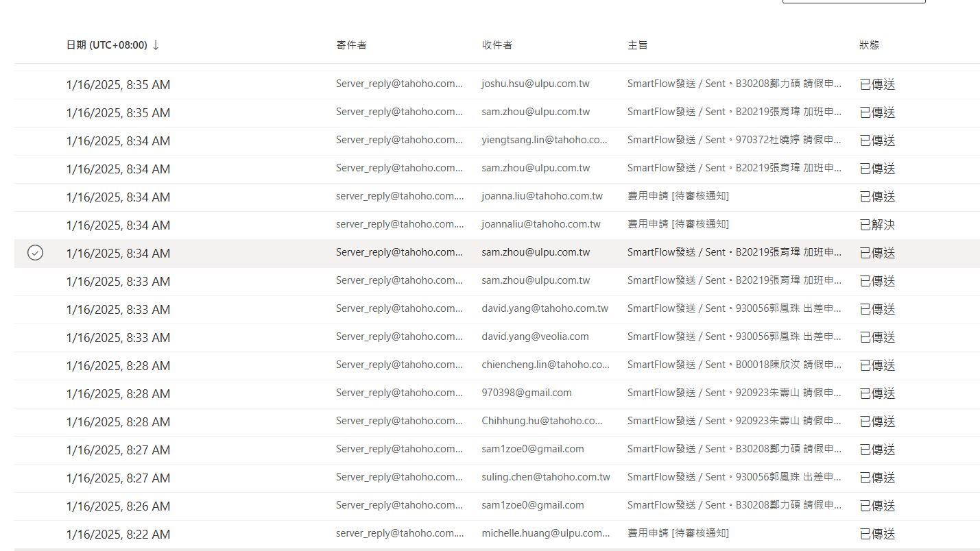Open message to joanna.liu@tahoho.com.tw
980x551 pixels.
pyautogui.click(x=542, y=196)
